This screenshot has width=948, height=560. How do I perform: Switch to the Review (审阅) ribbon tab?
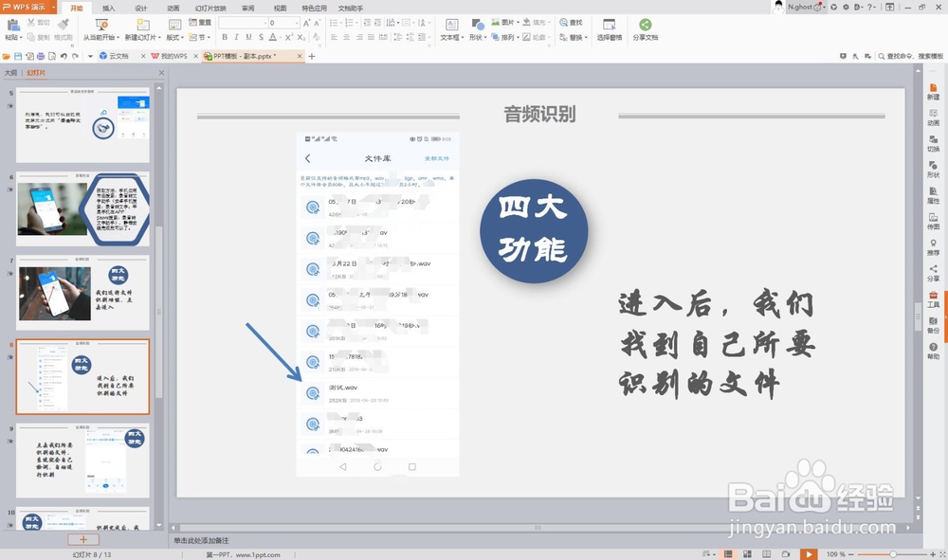(x=247, y=9)
